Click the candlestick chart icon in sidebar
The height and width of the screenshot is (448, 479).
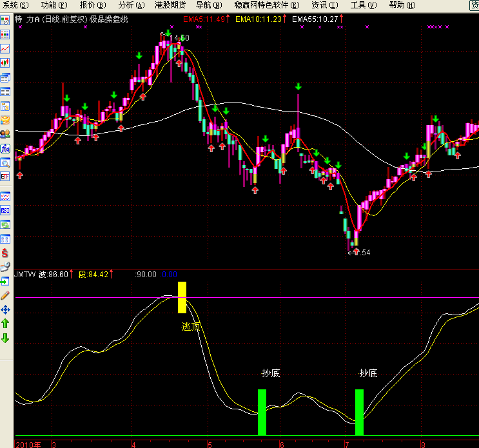click(x=5, y=63)
